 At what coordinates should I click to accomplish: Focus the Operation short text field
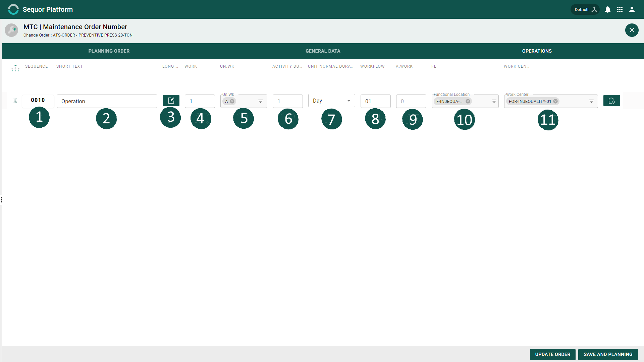coord(107,101)
